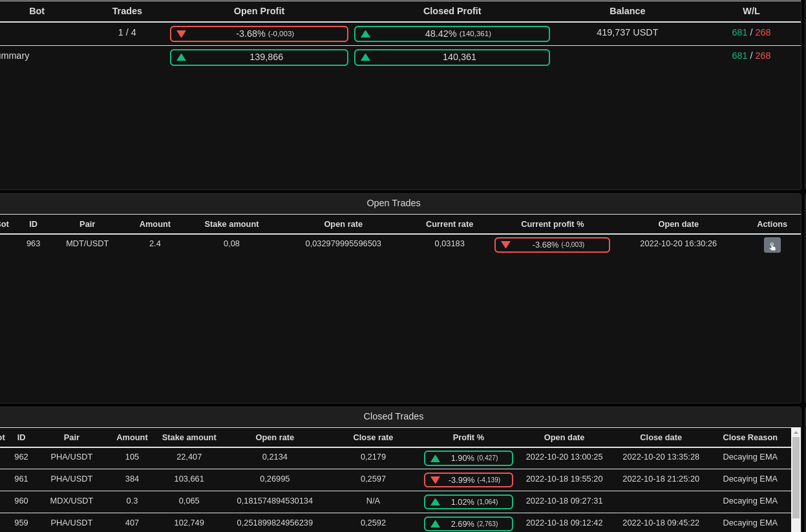The image size is (806, 532).
Task: Click Decaying EMA reason for trade 962
Action: (750, 457)
